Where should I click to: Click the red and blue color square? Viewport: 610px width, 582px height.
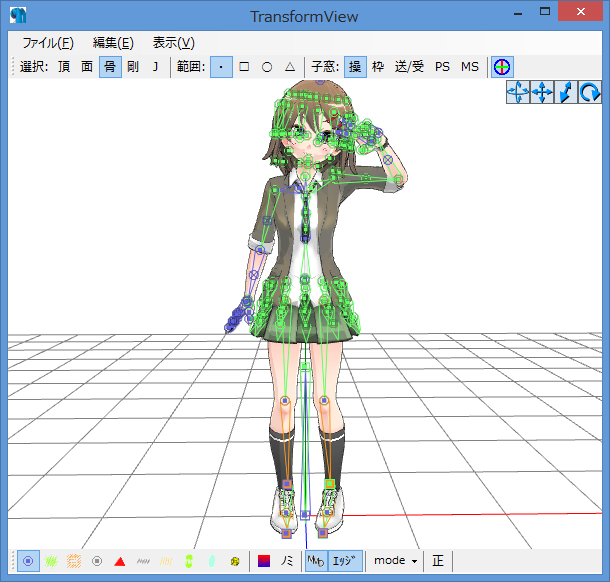(x=264, y=561)
